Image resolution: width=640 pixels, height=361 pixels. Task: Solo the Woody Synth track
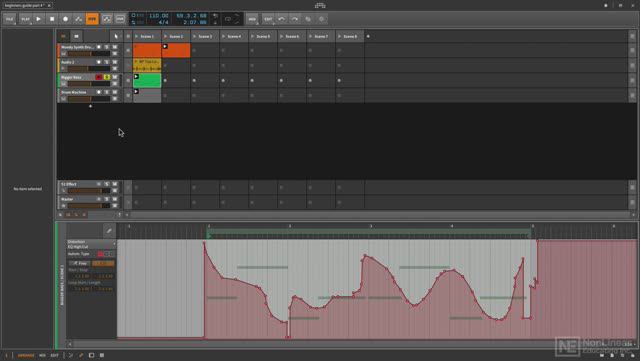click(x=107, y=47)
